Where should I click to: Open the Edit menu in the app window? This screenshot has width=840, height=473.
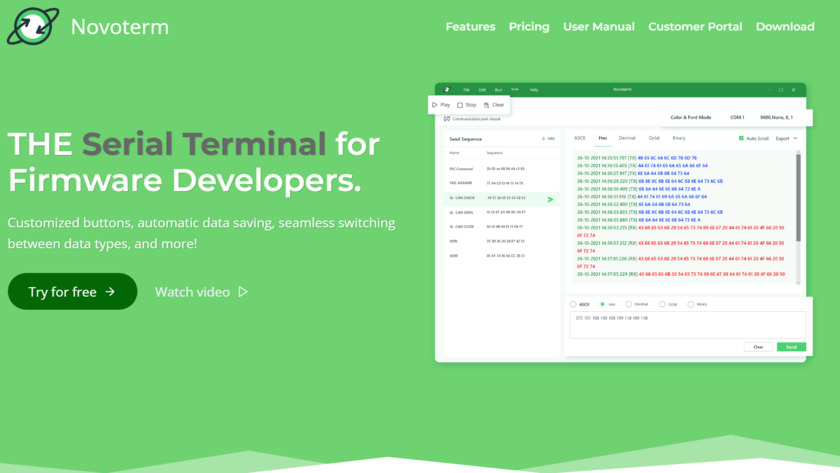pos(482,90)
